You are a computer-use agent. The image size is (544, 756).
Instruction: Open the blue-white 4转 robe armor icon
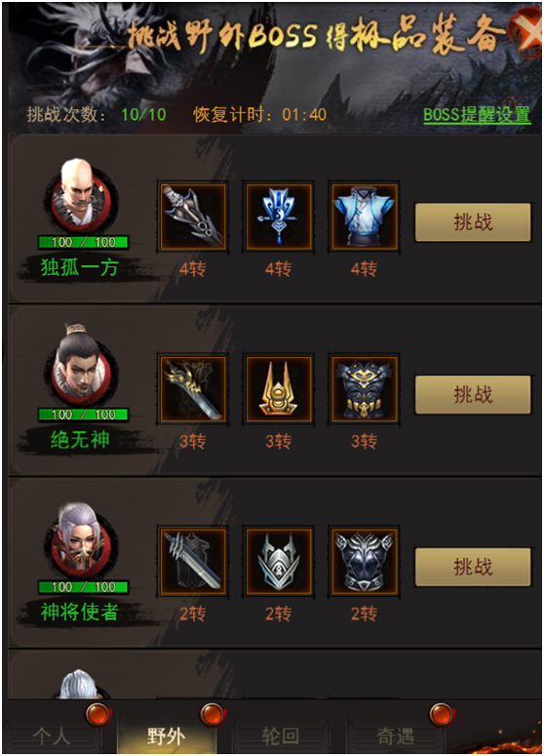point(365,217)
